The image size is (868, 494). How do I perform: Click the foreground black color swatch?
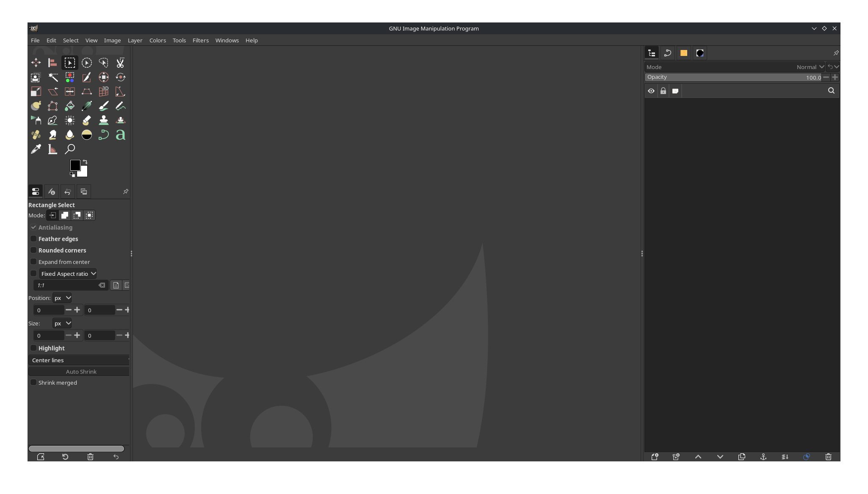tap(75, 165)
